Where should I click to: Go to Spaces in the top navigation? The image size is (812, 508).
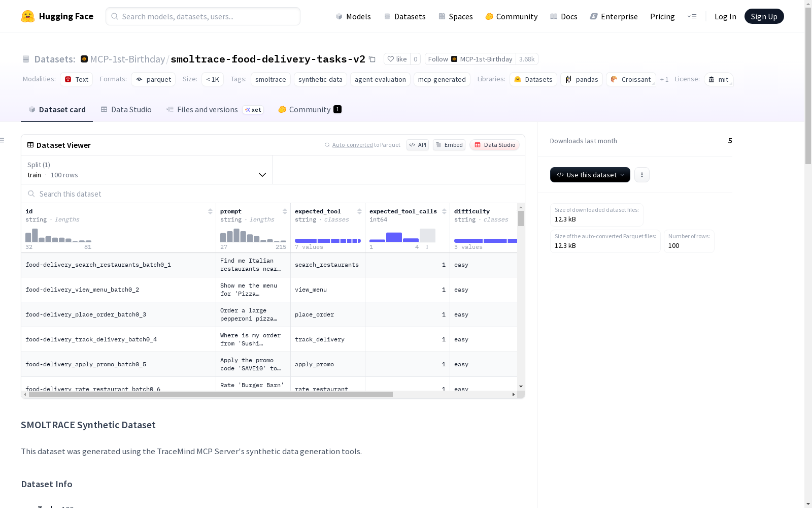coord(456,16)
